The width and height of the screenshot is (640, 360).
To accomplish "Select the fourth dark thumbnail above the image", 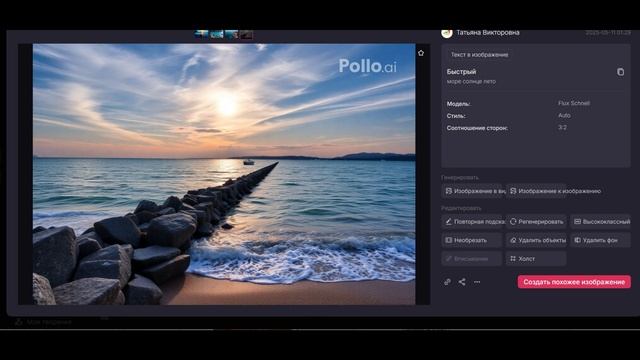I will coord(246,35).
